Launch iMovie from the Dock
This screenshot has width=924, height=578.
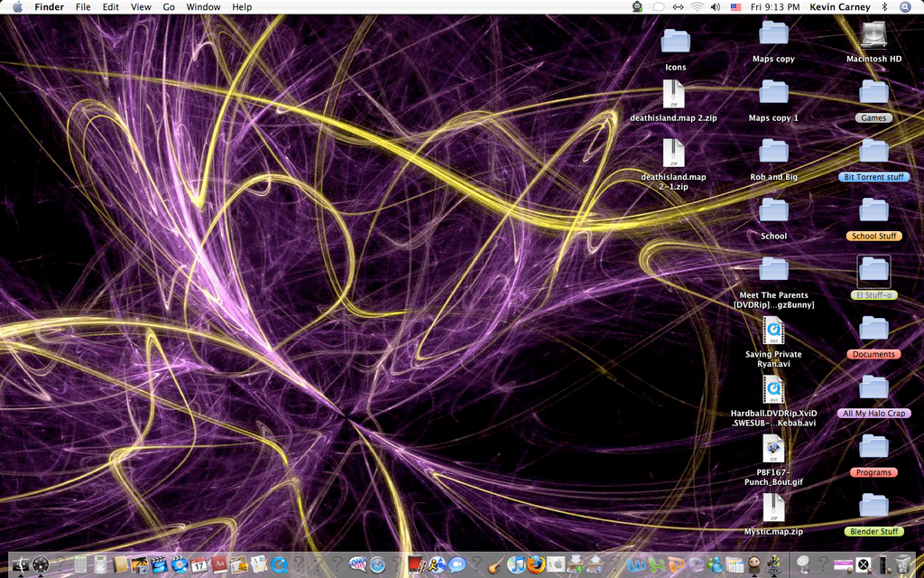pos(159,564)
